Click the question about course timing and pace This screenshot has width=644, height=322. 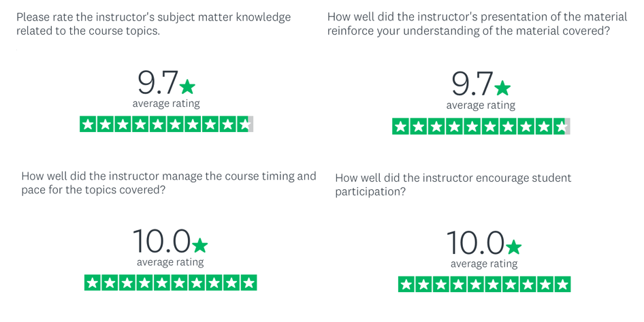click(x=169, y=183)
